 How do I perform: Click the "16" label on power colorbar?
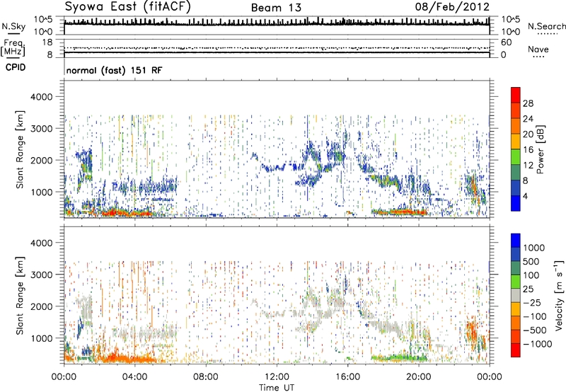[x=528, y=150]
